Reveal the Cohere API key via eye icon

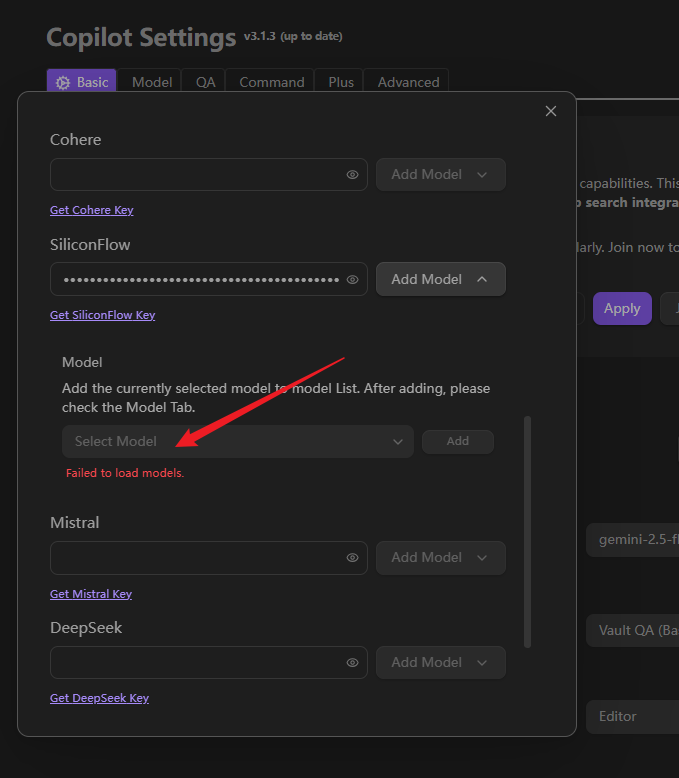353,174
